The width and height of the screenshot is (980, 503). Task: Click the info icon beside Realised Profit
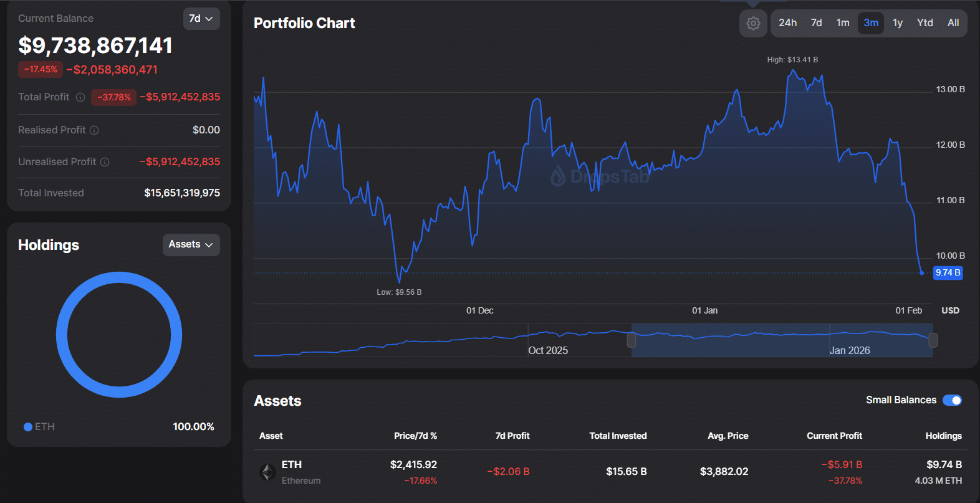coord(94,130)
